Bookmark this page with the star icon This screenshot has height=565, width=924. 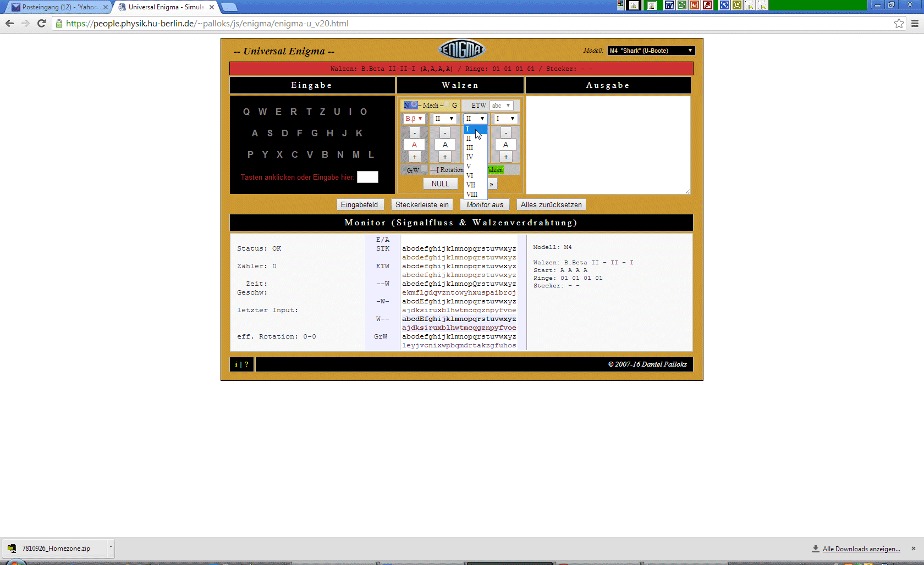(899, 23)
